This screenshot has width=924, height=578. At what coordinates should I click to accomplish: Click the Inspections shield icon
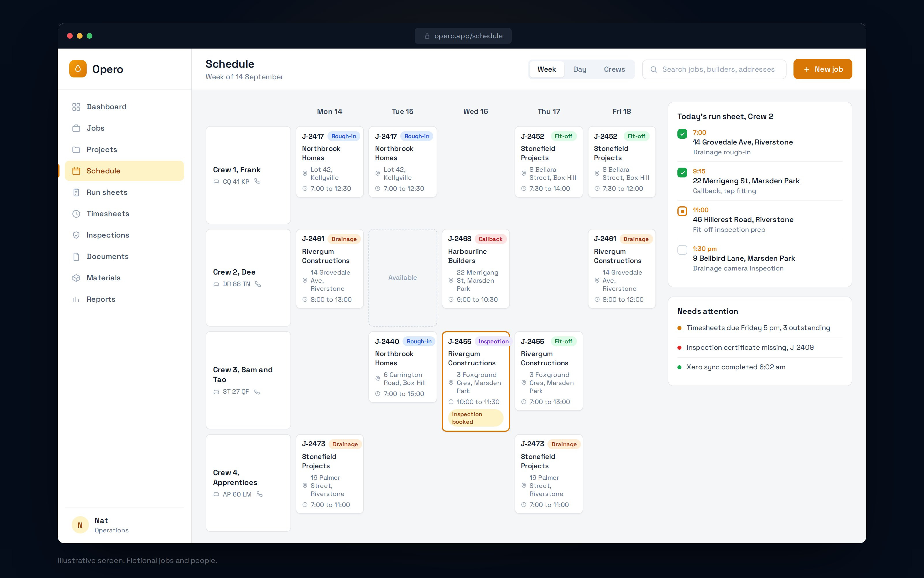[x=76, y=235]
